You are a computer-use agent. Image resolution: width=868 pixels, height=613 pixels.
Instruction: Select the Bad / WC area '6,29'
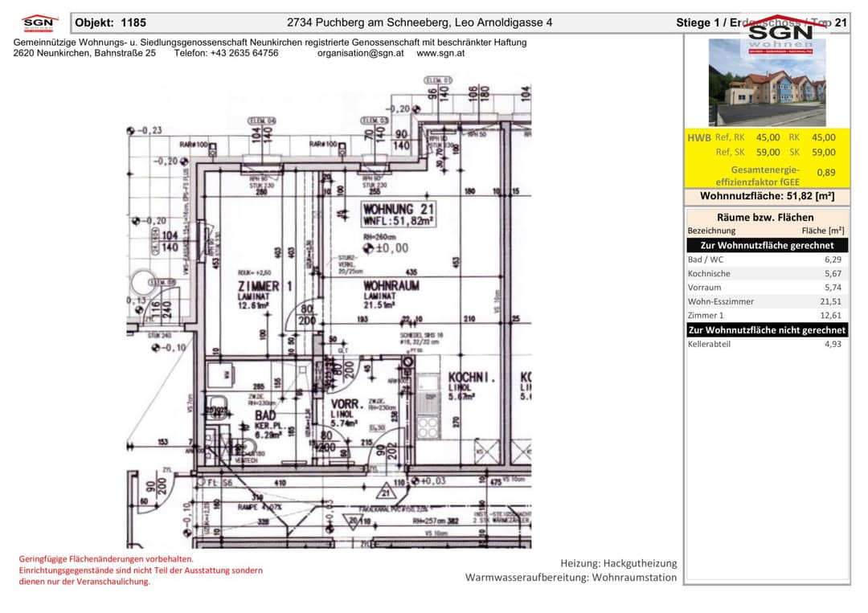pyautogui.click(x=833, y=260)
